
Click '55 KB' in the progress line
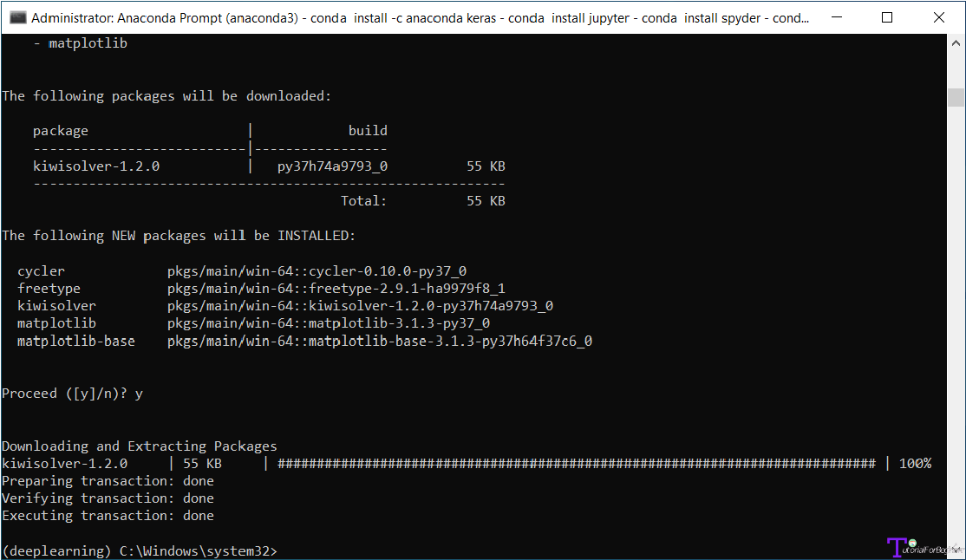(x=202, y=463)
